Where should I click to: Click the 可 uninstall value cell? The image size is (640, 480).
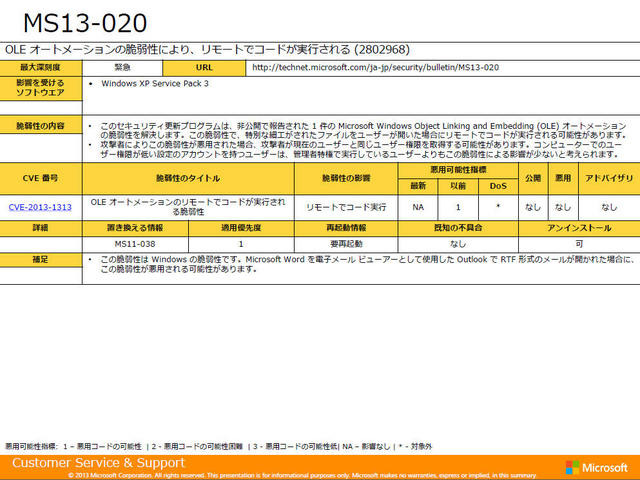(579, 244)
